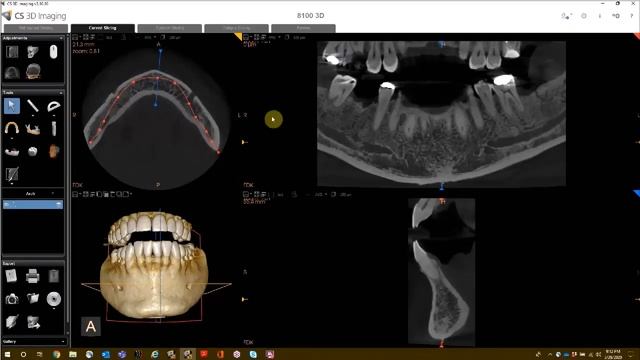Viewport: 640px width, 360px height.
Task: Launch Chrome from the taskbar
Action: point(56,354)
